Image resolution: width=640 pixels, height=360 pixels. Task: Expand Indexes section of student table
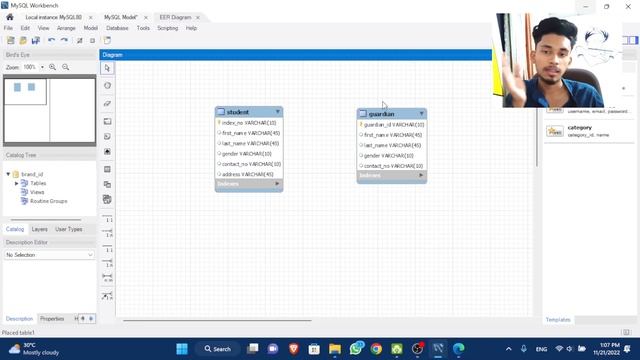point(277,184)
